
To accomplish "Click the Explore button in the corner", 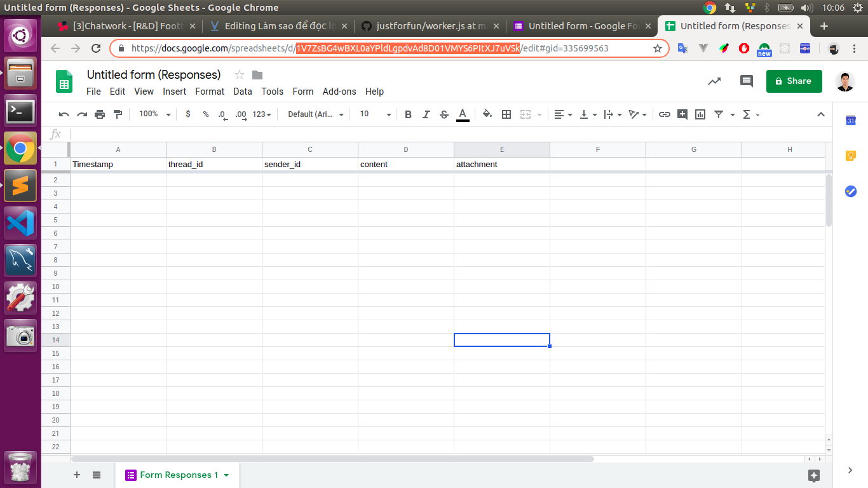I will (814, 475).
